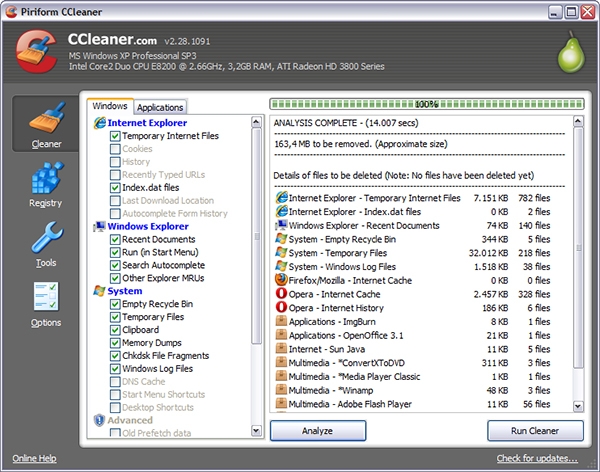Click Opera icon beside Internet History result

click(x=282, y=307)
